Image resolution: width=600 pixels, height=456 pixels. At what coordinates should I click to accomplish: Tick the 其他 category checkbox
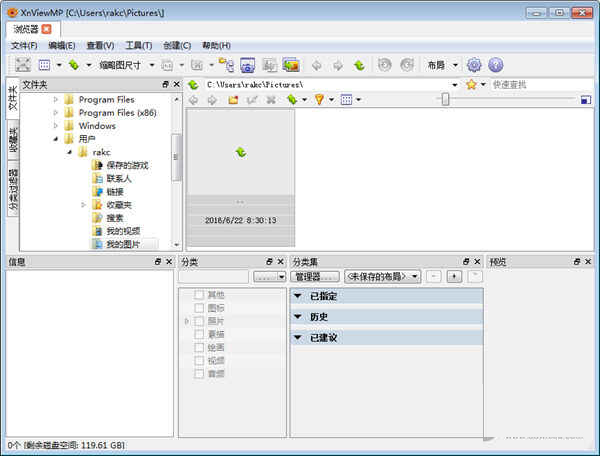coord(199,295)
